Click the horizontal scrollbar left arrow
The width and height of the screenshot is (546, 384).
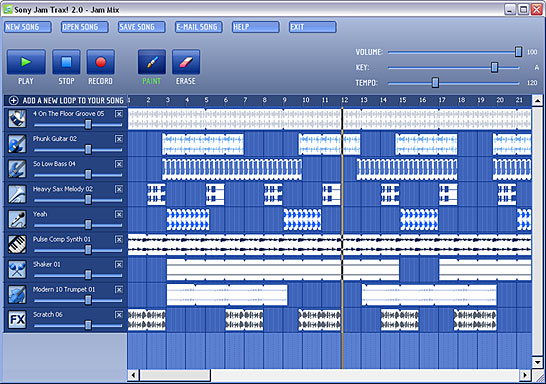(133, 375)
